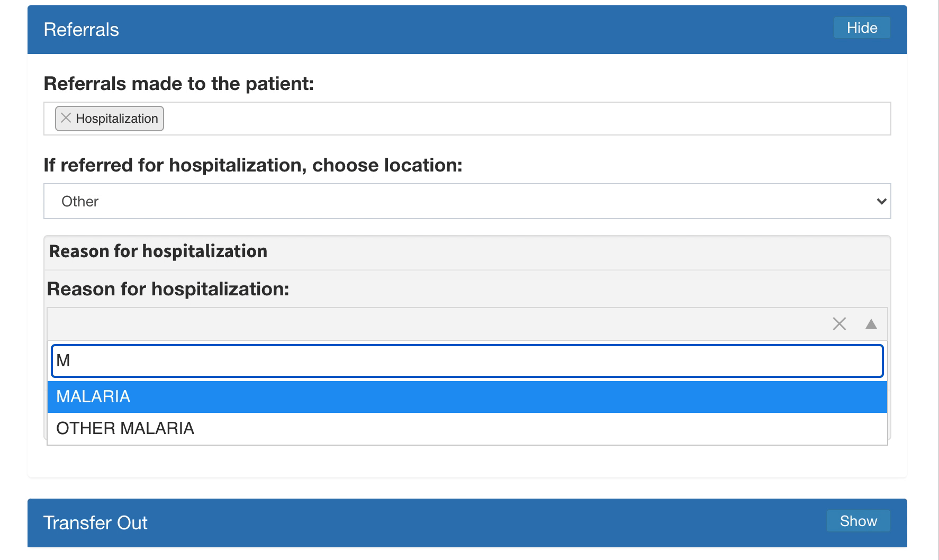Screen dimensions: 939x560
Task: Click the Referrals header title
Action: pos(81,30)
